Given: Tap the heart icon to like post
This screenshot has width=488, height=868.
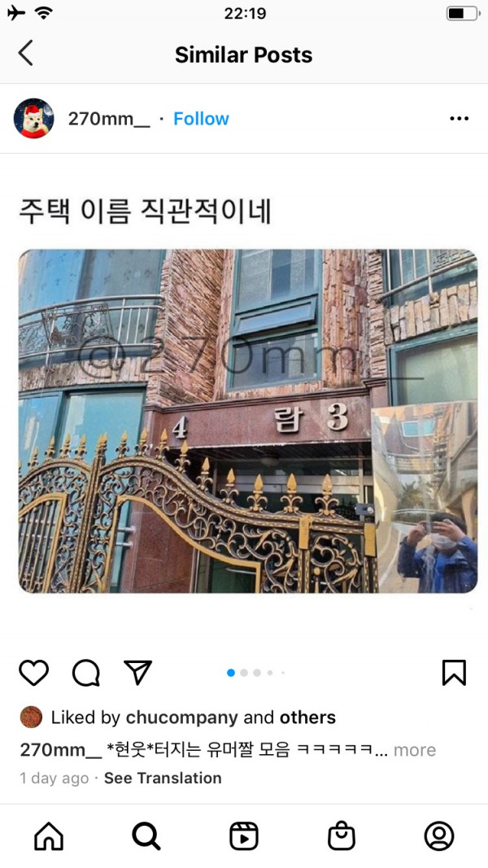Looking at the screenshot, I should point(33,673).
